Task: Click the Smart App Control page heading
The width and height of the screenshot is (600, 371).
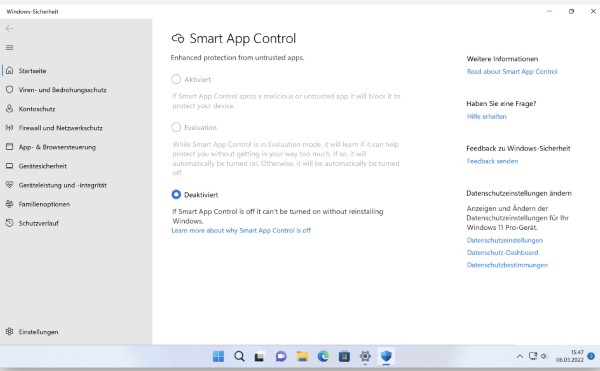Action: [243, 38]
